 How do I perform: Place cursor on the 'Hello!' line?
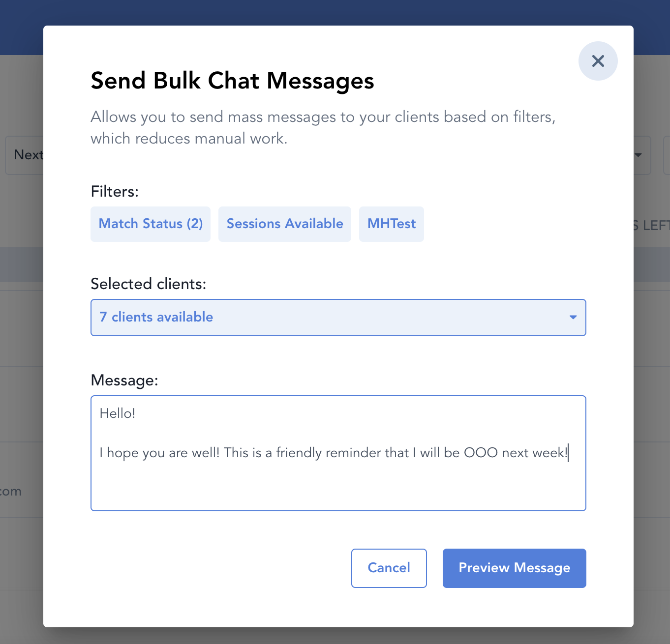[x=118, y=413]
